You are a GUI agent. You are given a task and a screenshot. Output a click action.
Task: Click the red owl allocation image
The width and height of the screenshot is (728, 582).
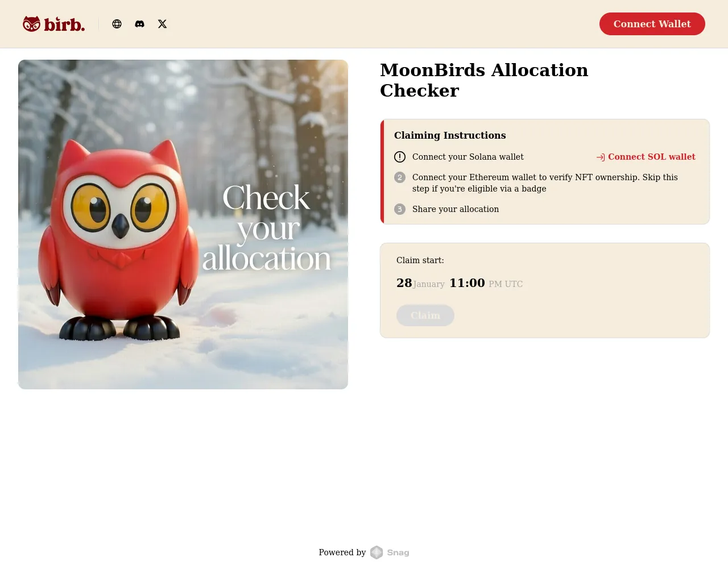(x=183, y=225)
